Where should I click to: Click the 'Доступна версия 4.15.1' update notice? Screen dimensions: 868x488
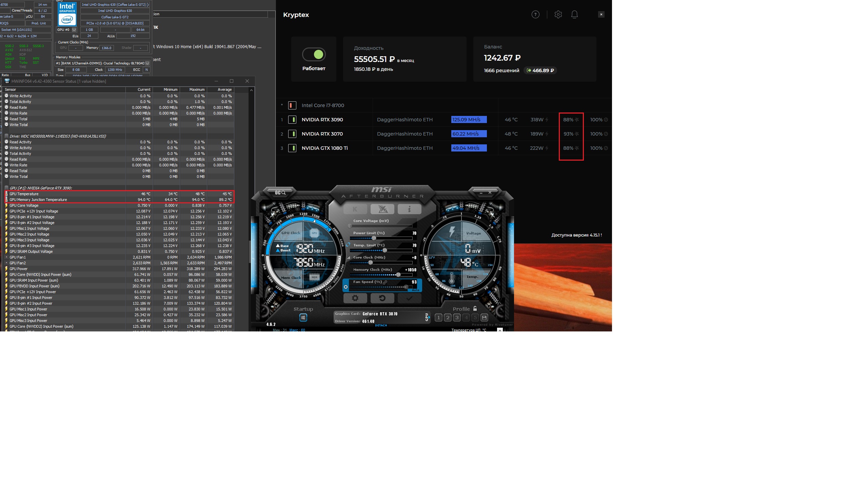[576, 235]
